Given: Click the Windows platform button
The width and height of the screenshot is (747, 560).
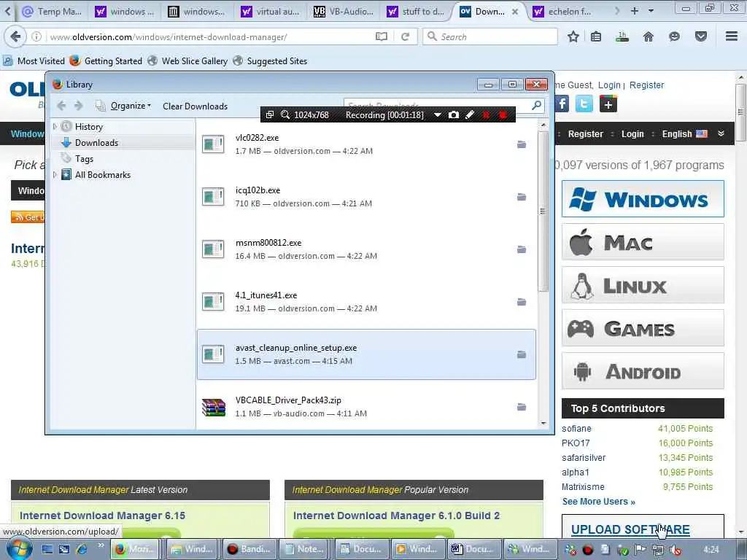Looking at the screenshot, I should [643, 198].
